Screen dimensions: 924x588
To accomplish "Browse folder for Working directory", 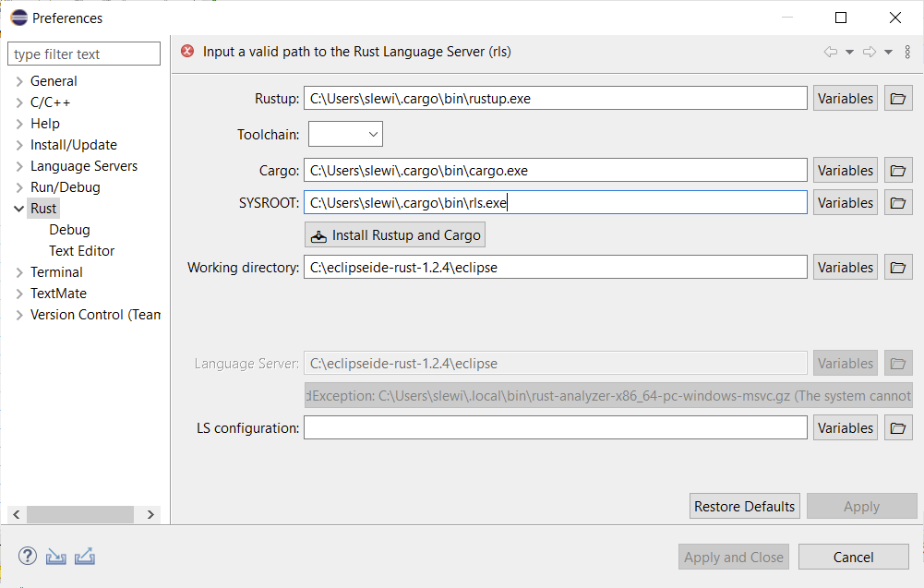I will 896,268.
